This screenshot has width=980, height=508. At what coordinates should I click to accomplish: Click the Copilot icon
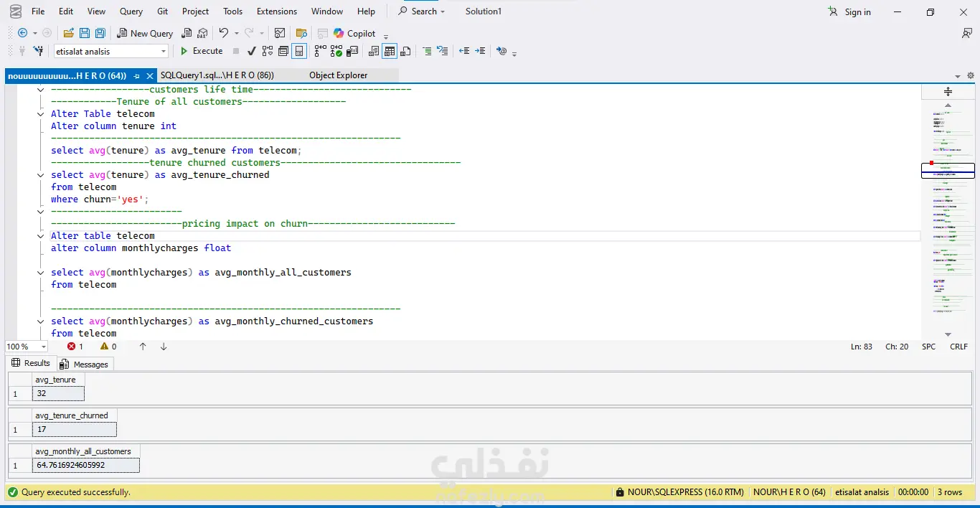point(339,33)
